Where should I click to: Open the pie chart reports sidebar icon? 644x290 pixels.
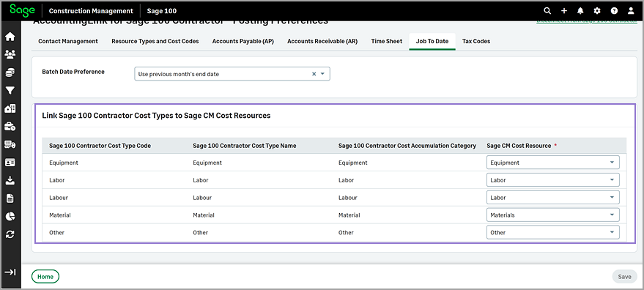click(10, 216)
